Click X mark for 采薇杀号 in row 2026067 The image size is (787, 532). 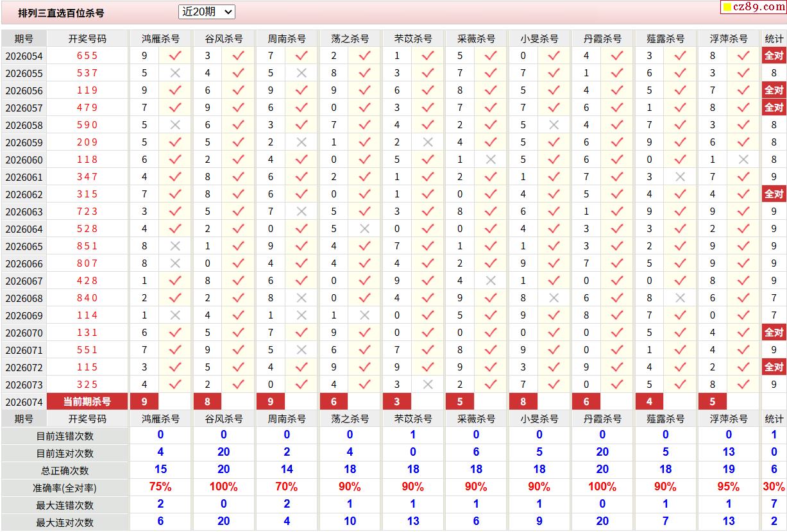pos(491,281)
